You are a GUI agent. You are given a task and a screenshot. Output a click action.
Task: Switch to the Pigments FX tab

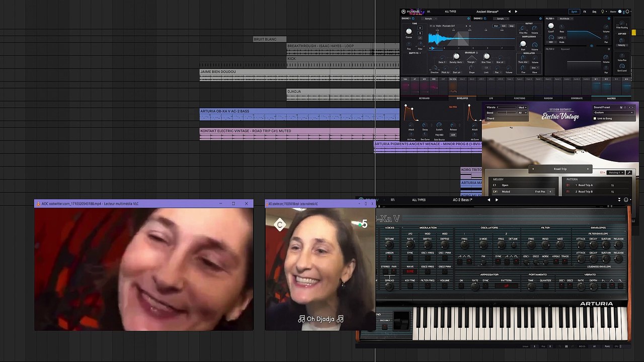[585, 12]
